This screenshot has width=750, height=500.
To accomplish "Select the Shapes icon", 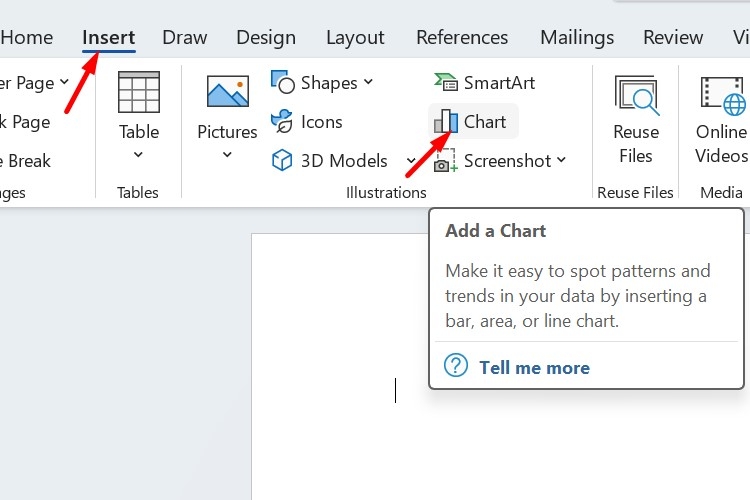I will coord(282,82).
